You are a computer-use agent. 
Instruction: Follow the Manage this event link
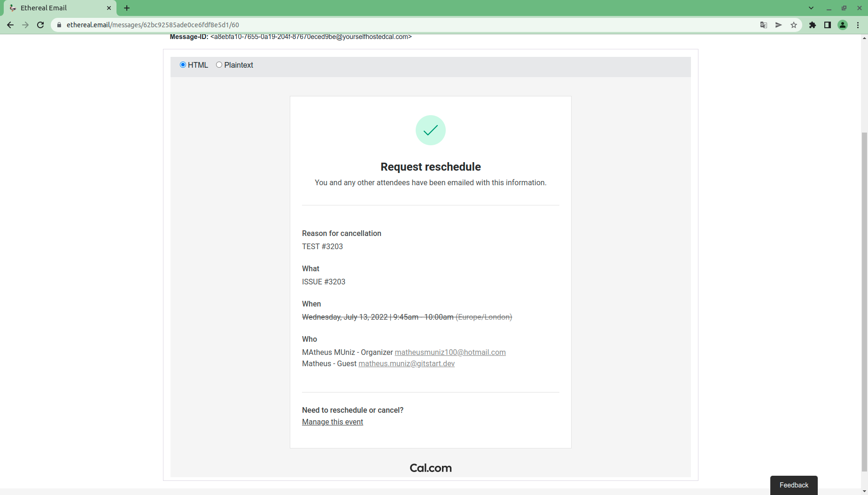point(332,422)
